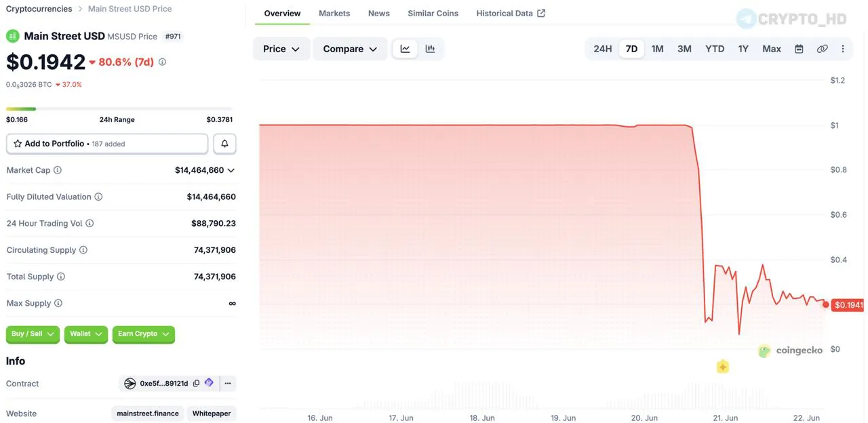Click info icon beside 24 Hour Trading Vol
The width and height of the screenshot is (868, 423).
(x=90, y=223)
